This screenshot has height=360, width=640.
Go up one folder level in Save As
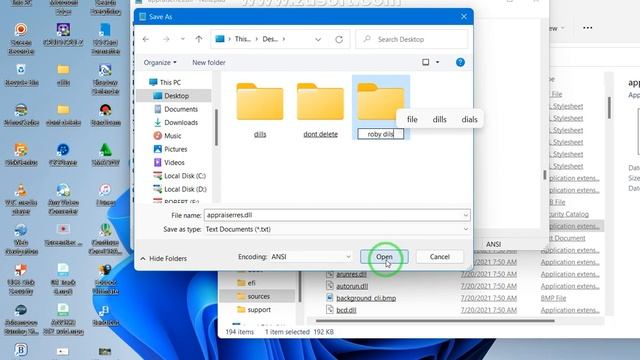(x=198, y=39)
